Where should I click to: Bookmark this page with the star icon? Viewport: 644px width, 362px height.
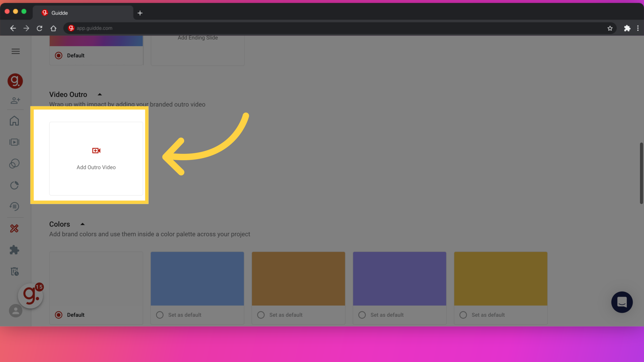pyautogui.click(x=610, y=28)
